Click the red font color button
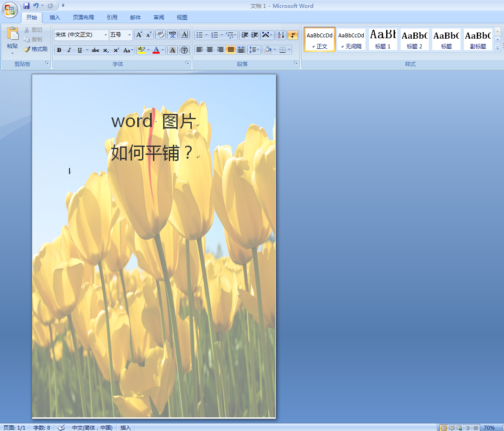This screenshot has height=431, width=504. [x=156, y=50]
